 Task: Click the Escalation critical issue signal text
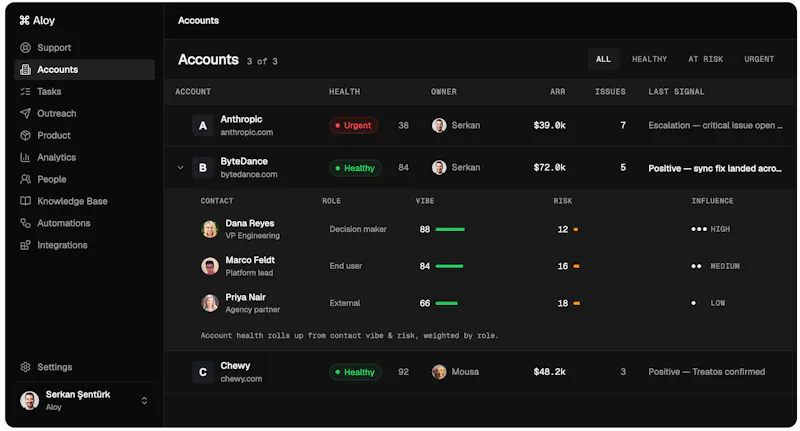click(715, 125)
